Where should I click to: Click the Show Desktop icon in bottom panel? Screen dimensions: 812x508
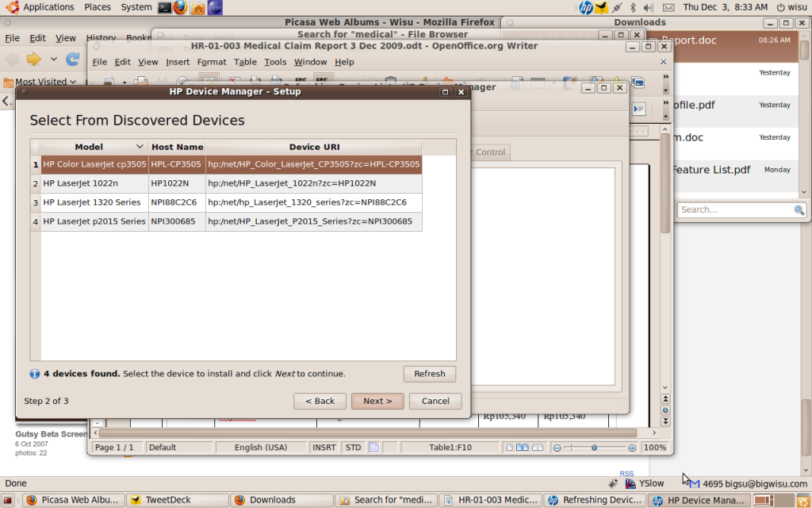coord(7,500)
